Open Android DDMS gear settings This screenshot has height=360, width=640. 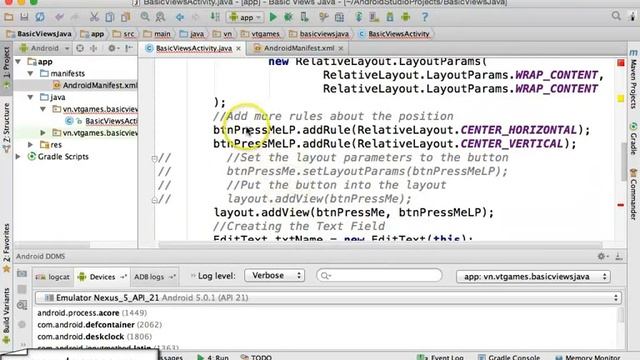[602, 256]
